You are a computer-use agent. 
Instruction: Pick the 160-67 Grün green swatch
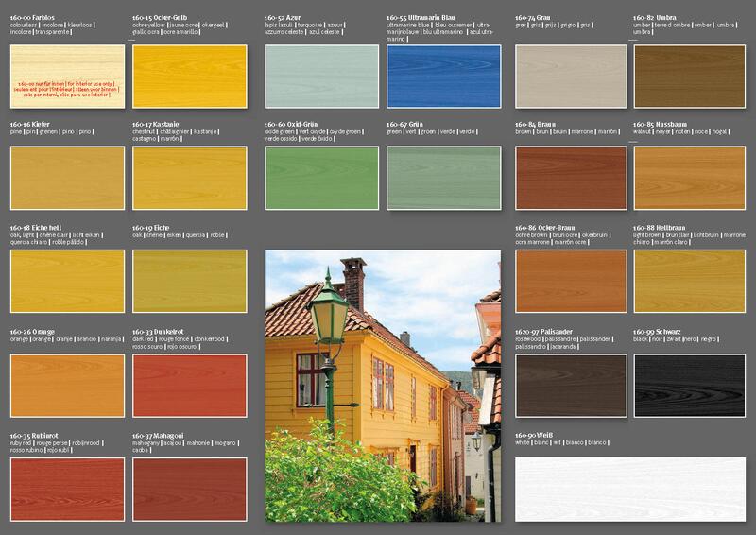pos(443,178)
